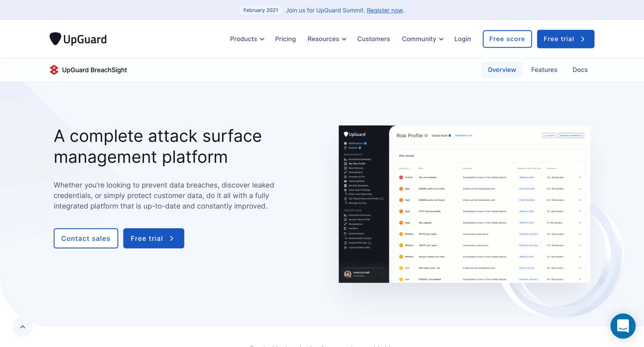The image size is (644, 347).
Task: Click the Concentration Risk icon
Action: click(x=345, y=248)
